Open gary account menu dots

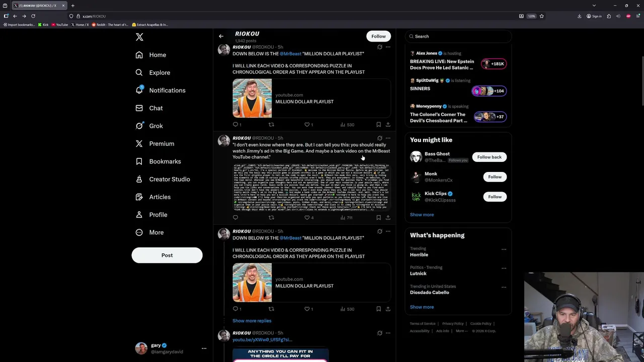pos(204,348)
